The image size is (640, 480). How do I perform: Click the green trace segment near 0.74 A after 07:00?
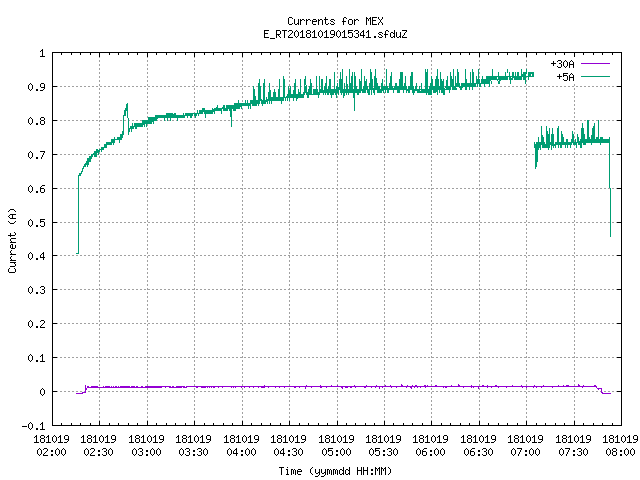[x=571, y=142]
